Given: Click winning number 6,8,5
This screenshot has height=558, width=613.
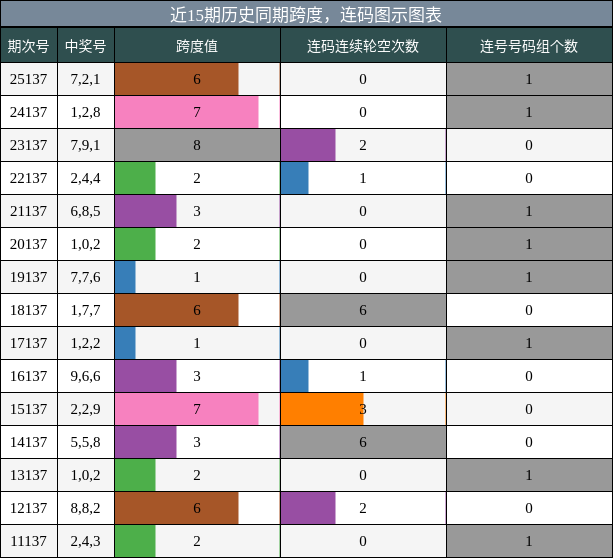Looking at the screenshot, I should coord(86,211).
